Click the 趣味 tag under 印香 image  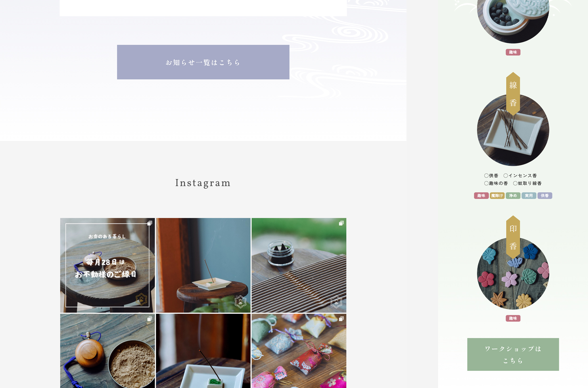point(513,318)
